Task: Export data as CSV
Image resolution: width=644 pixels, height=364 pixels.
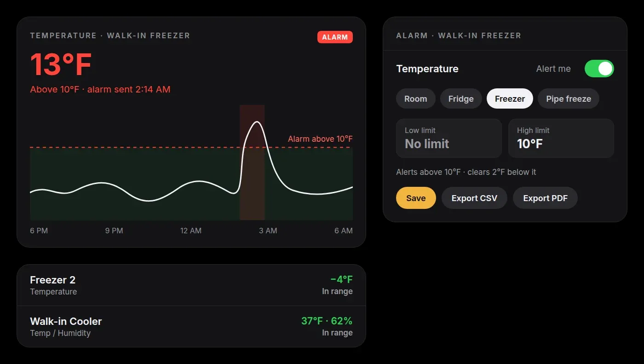Action: [x=474, y=198]
